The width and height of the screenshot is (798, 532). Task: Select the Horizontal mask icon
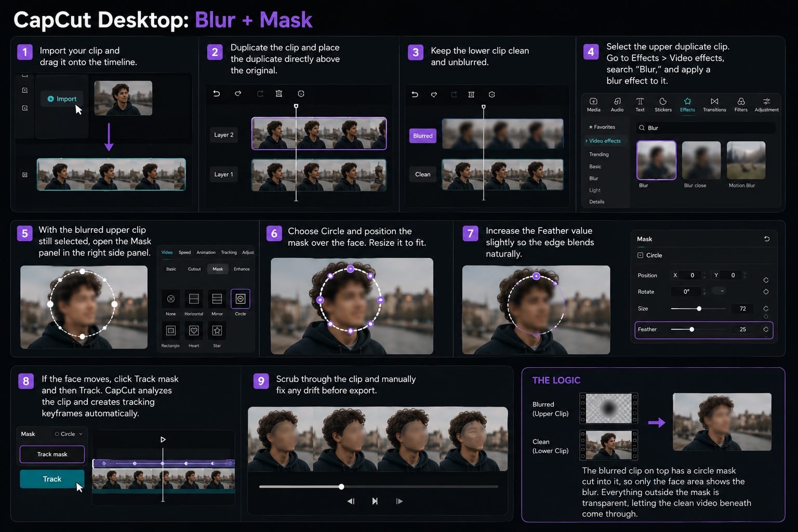coord(194,299)
